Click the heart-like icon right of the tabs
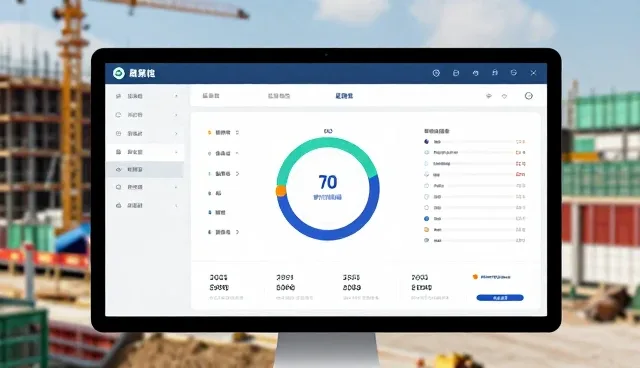Image resolution: width=640 pixels, height=368 pixels. point(504,96)
